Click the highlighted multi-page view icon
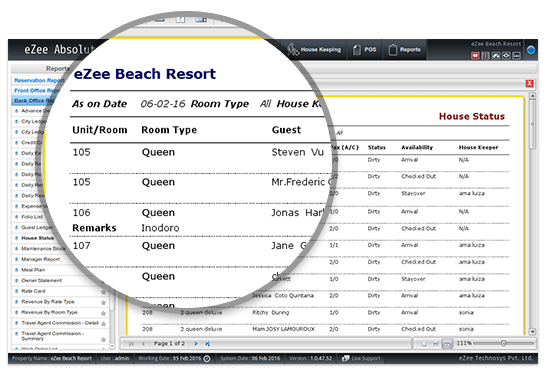The width and height of the screenshot is (545, 375). tap(447, 344)
